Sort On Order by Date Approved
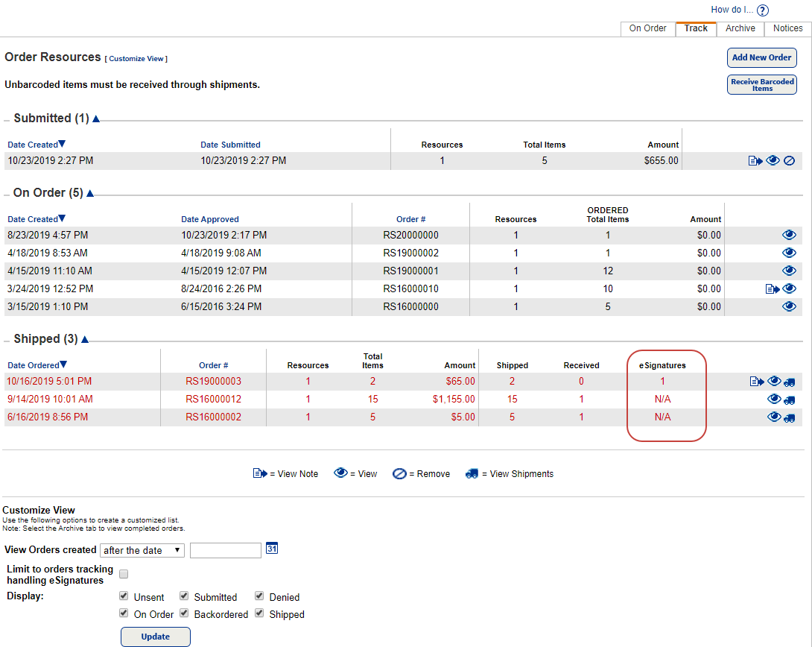812x647 pixels. [210, 220]
